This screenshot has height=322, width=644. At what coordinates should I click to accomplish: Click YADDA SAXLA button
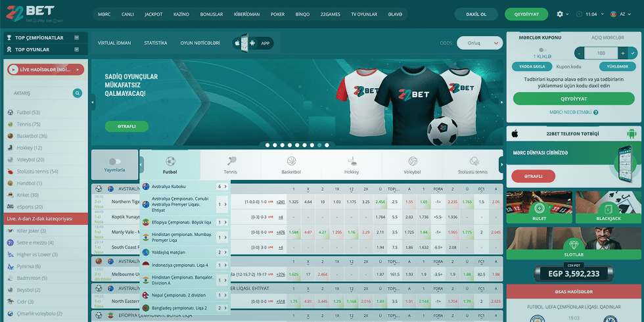pos(532,66)
